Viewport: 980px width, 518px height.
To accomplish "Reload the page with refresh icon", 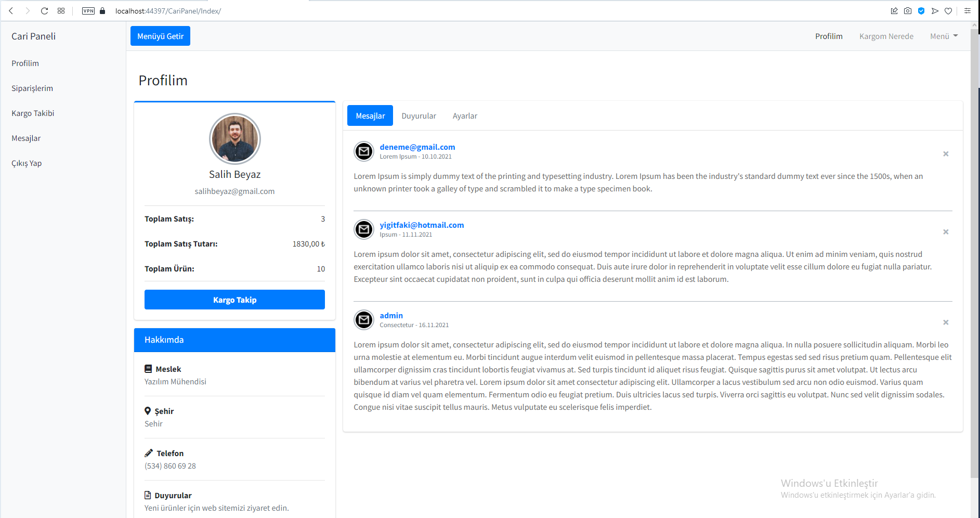I will coord(44,11).
